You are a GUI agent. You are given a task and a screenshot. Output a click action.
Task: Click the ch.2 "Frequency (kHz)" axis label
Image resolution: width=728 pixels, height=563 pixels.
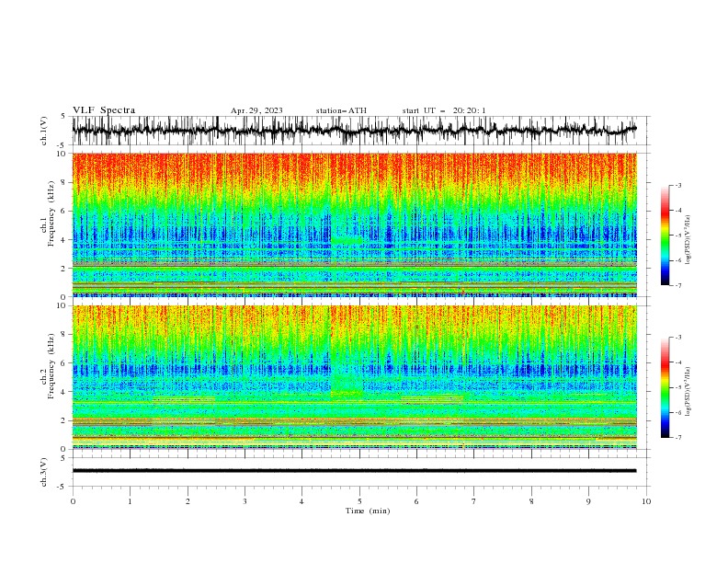click(51, 365)
